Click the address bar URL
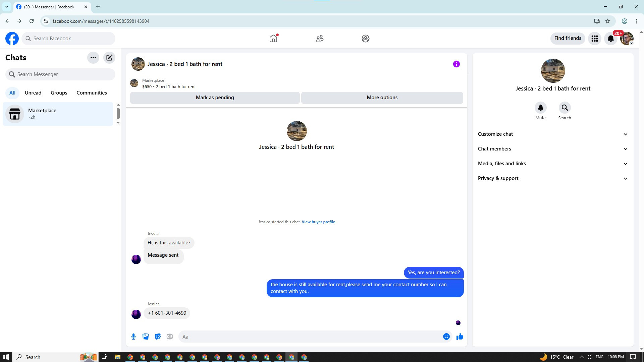The image size is (644, 362). [x=101, y=21]
